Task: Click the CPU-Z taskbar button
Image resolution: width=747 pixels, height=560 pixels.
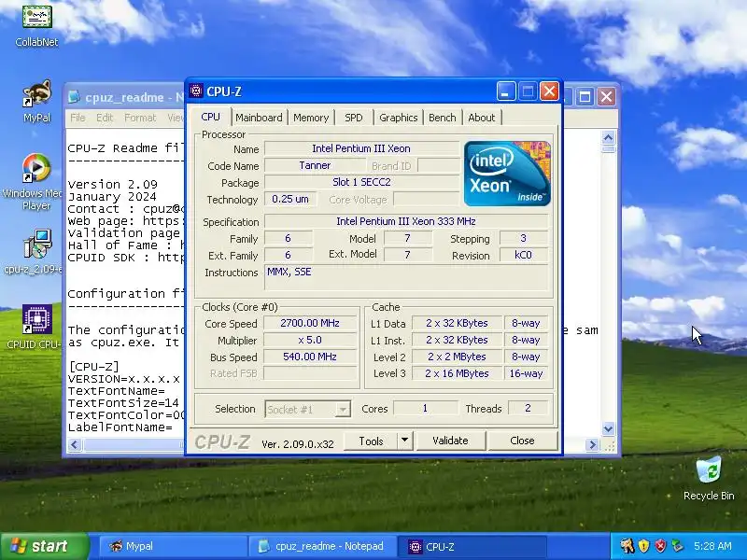Action: coord(472,546)
